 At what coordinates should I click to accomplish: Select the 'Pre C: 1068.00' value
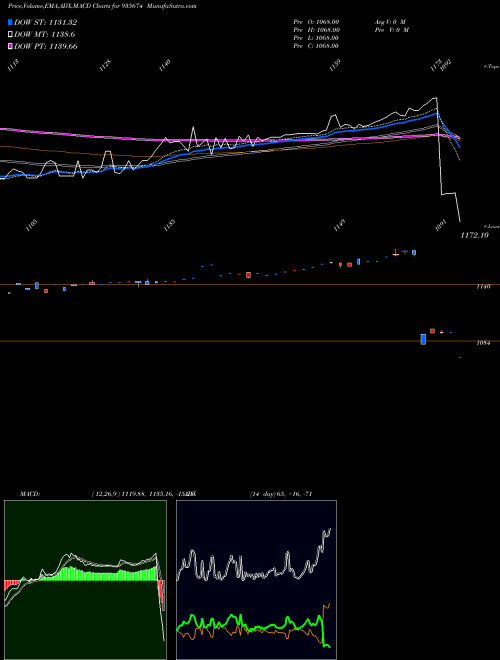coord(316,46)
